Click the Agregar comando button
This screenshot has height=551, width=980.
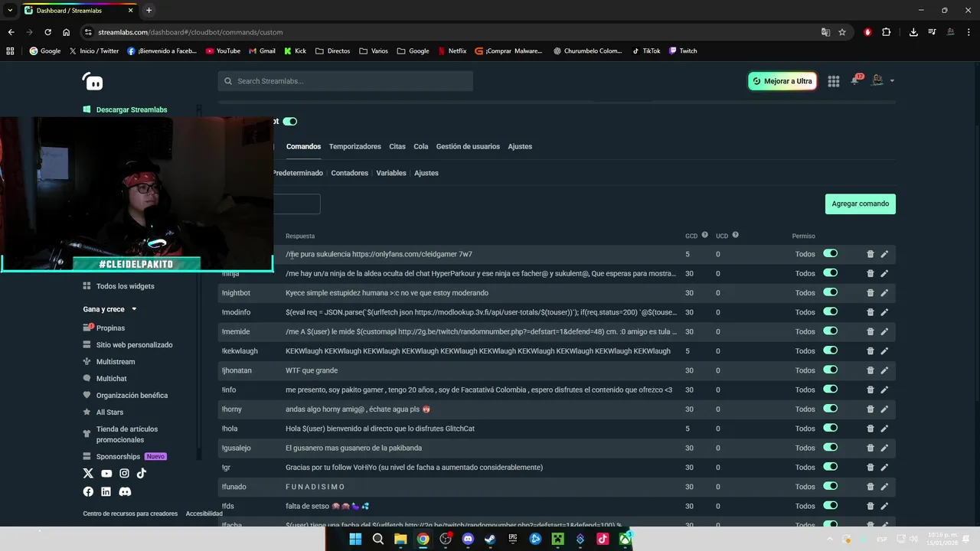861,204
